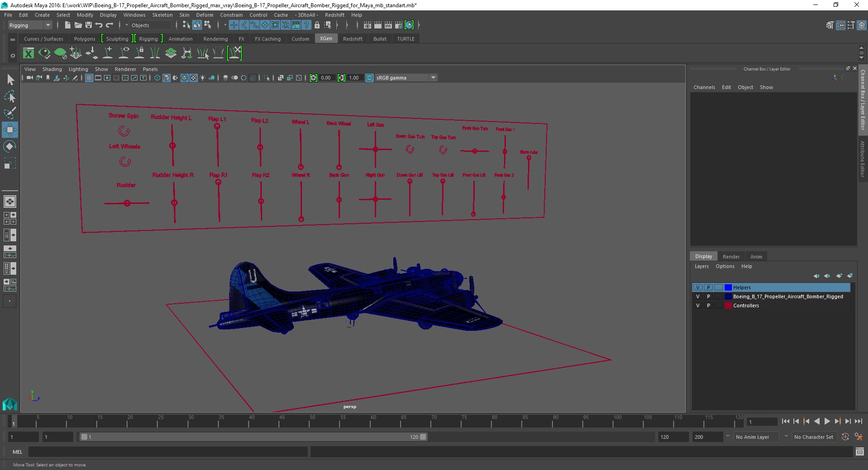Open the Deform menu
The image size is (868, 470).
[204, 15]
